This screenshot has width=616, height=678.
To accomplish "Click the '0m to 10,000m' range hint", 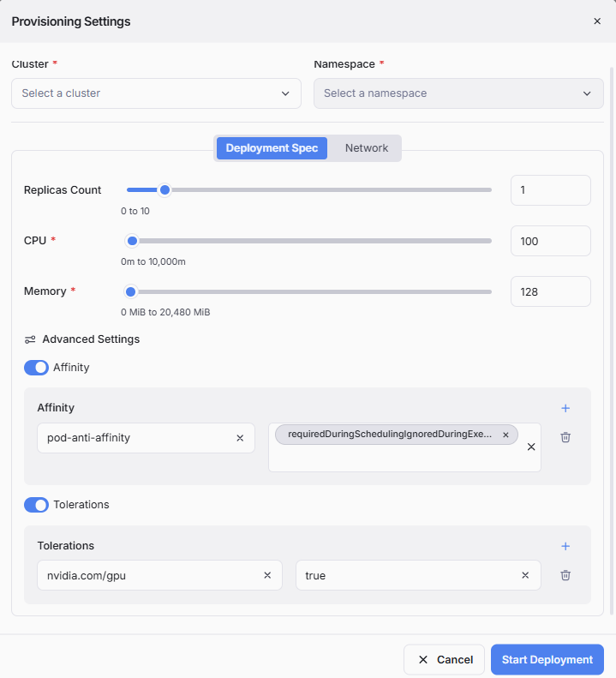I will tap(153, 261).
